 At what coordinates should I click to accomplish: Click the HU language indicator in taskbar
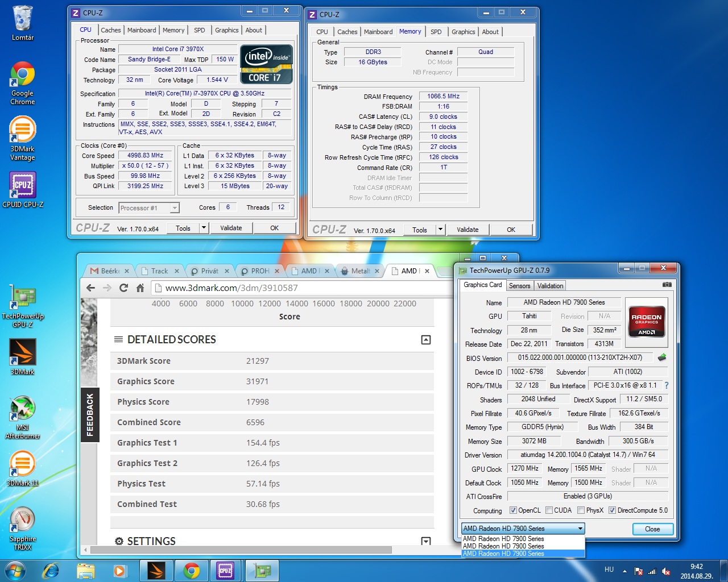pyautogui.click(x=609, y=569)
